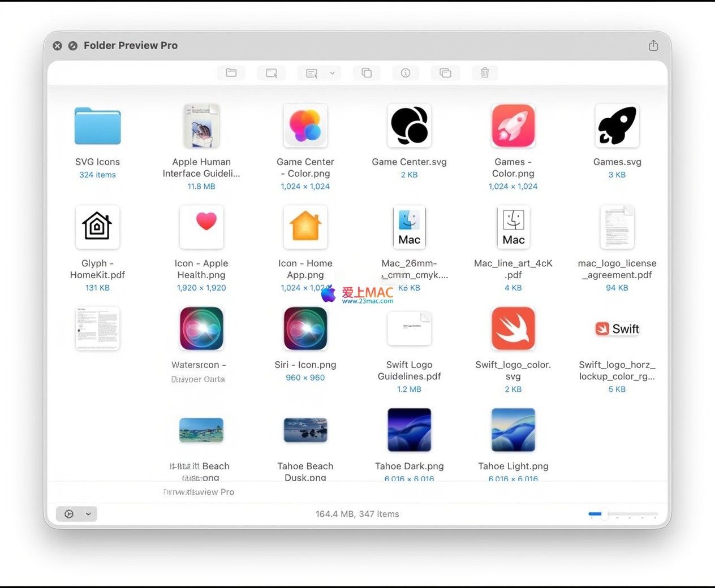The width and height of the screenshot is (715, 588).
Task: Select the SVG Icons folder
Action: (x=97, y=126)
